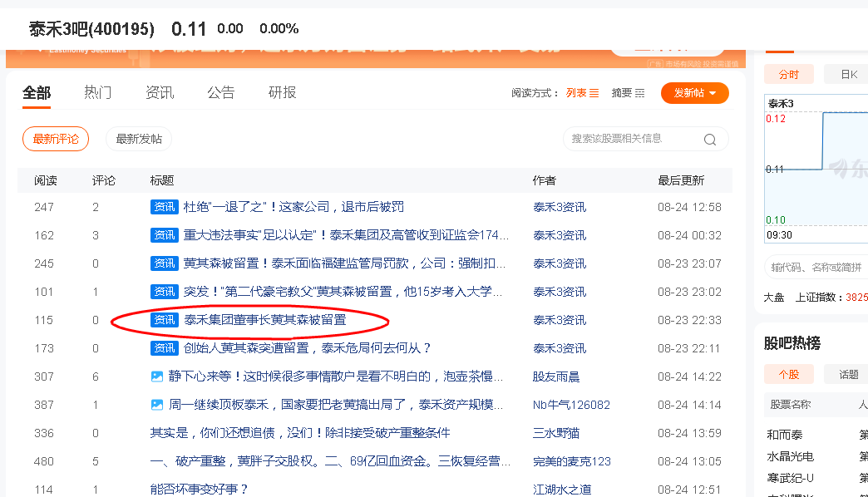The width and height of the screenshot is (868, 497).
Task: Click the 资讯 tag on the 杜绝 post row
Action: coord(165,207)
